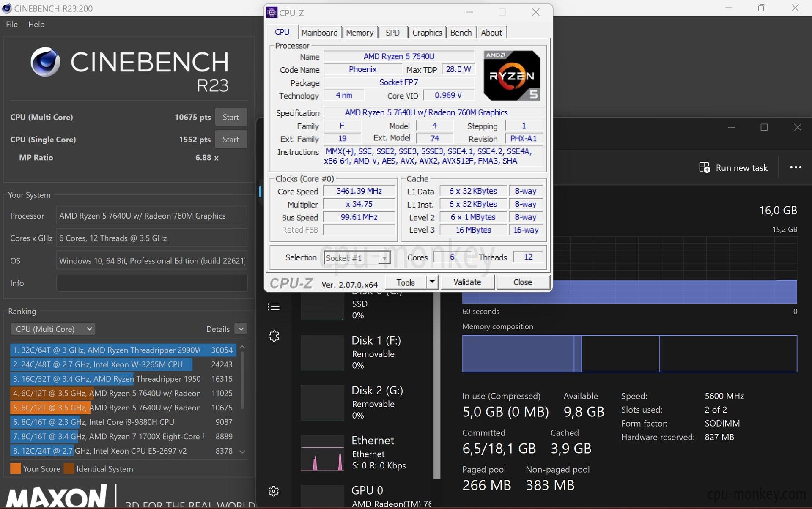
Task: Maximize the Task Manager window
Action: (764, 127)
